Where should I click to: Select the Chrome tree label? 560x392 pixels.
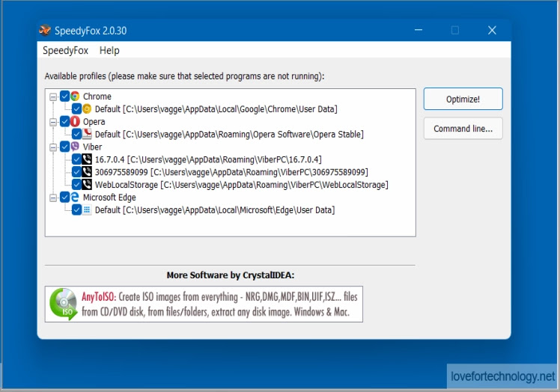(97, 97)
